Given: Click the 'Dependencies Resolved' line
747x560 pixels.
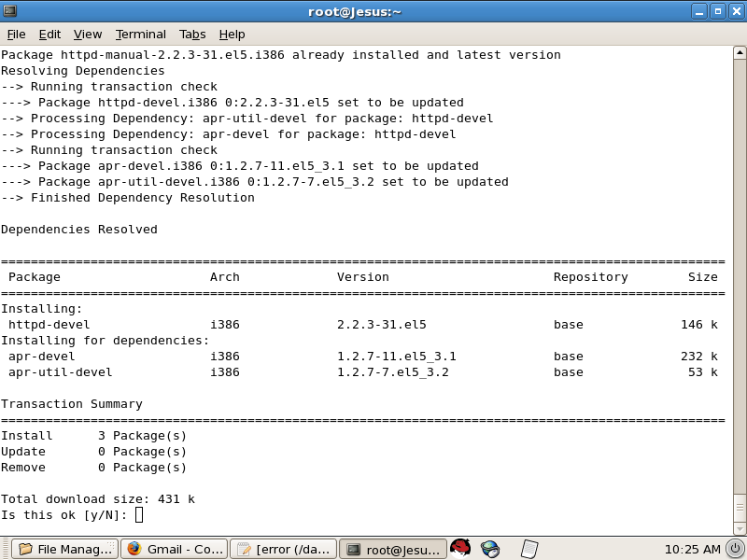Looking at the screenshot, I should (x=79, y=230).
